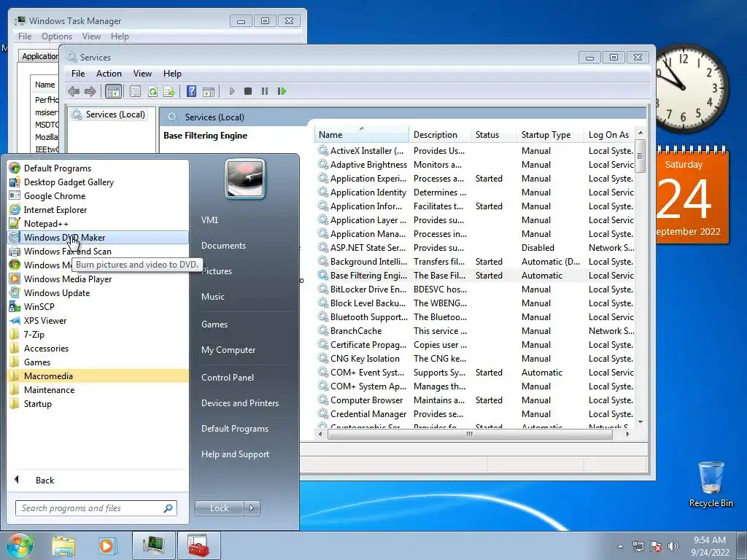Image resolution: width=747 pixels, height=560 pixels.
Task: Click the Start button on taskbar
Action: coord(19,545)
